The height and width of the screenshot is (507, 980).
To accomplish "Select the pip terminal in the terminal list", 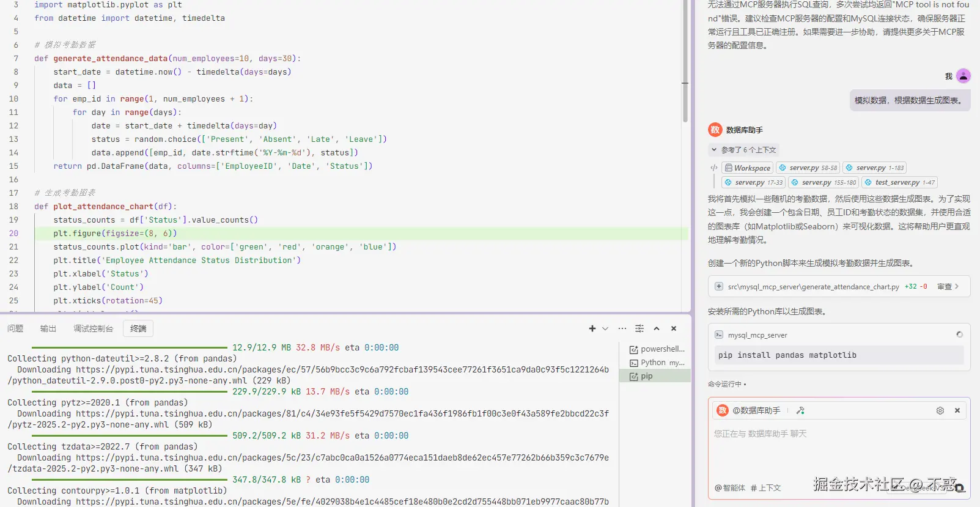I will click(x=655, y=376).
